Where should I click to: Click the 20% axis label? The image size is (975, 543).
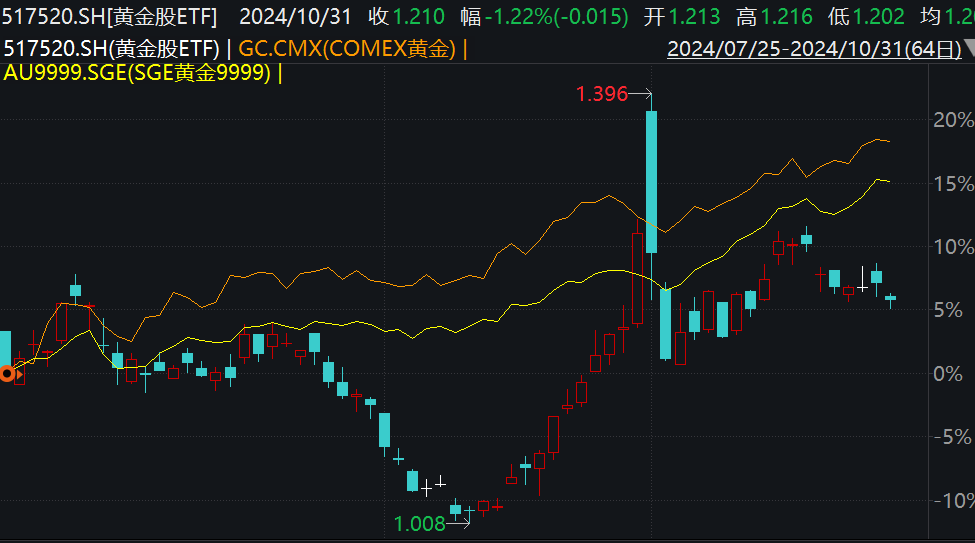tap(953, 120)
